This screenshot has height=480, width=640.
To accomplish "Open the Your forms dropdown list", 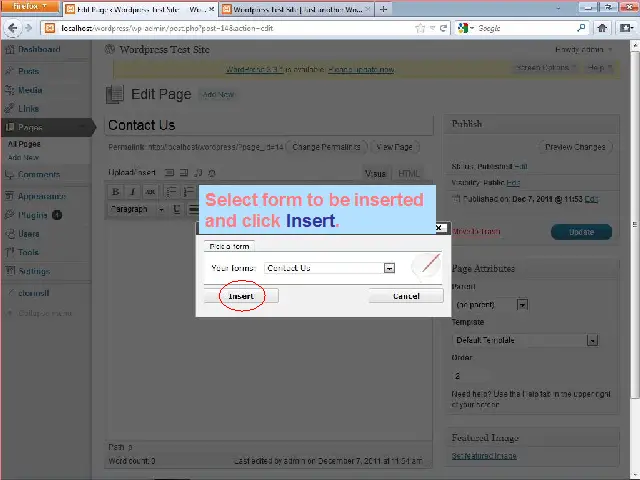I will click(389, 268).
